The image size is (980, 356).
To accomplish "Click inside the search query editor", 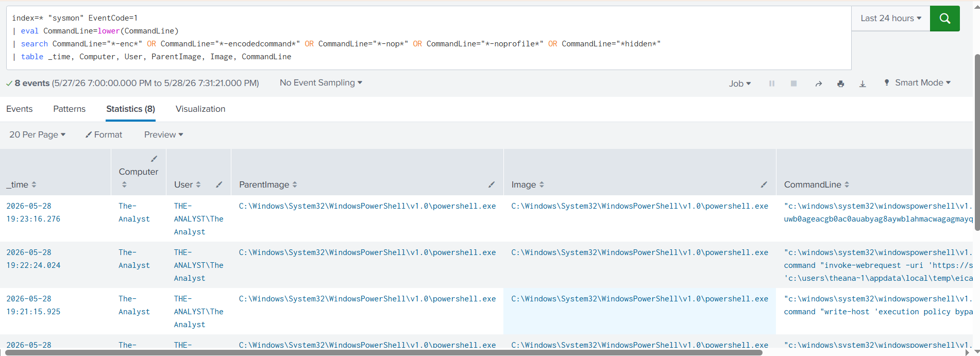I will coord(429,38).
